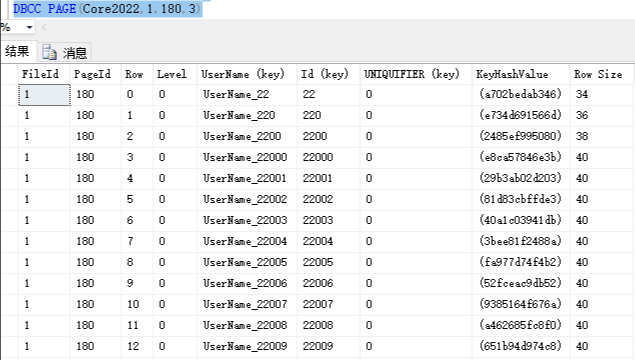
Task: Select cell UserName_22008
Action: tap(247, 326)
